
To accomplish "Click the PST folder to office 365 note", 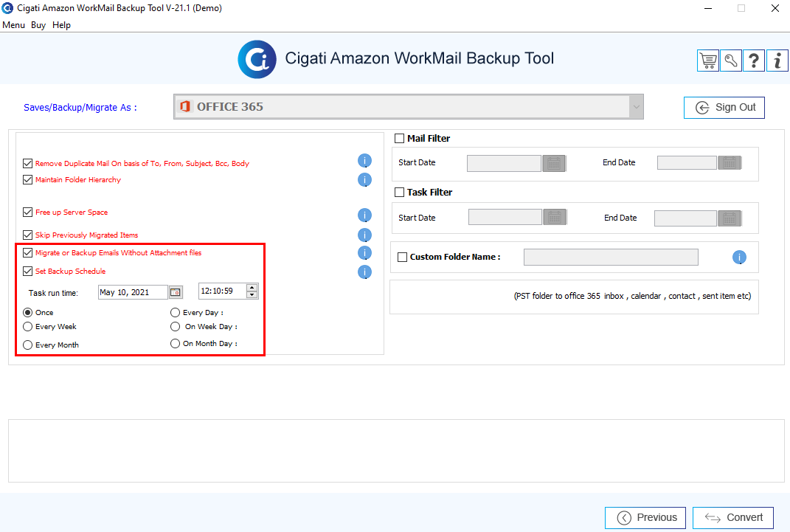I will point(632,296).
